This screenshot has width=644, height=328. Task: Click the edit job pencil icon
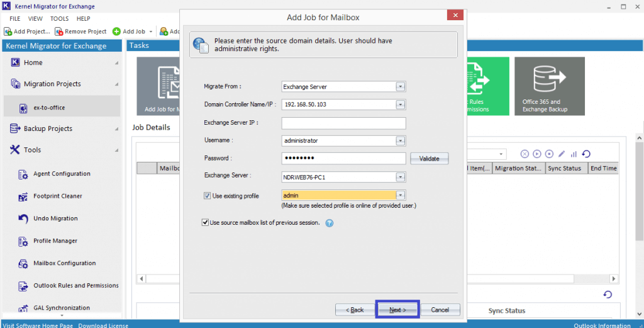click(562, 154)
